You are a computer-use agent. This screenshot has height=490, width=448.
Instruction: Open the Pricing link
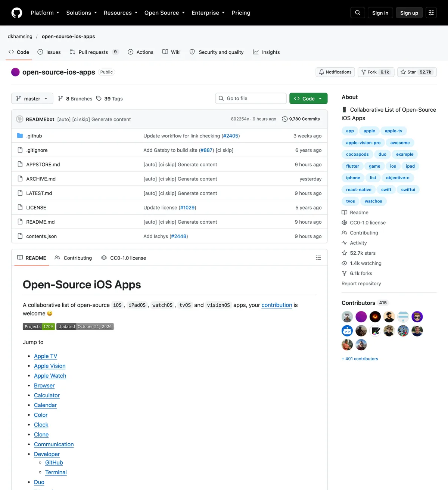tap(241, 13)
